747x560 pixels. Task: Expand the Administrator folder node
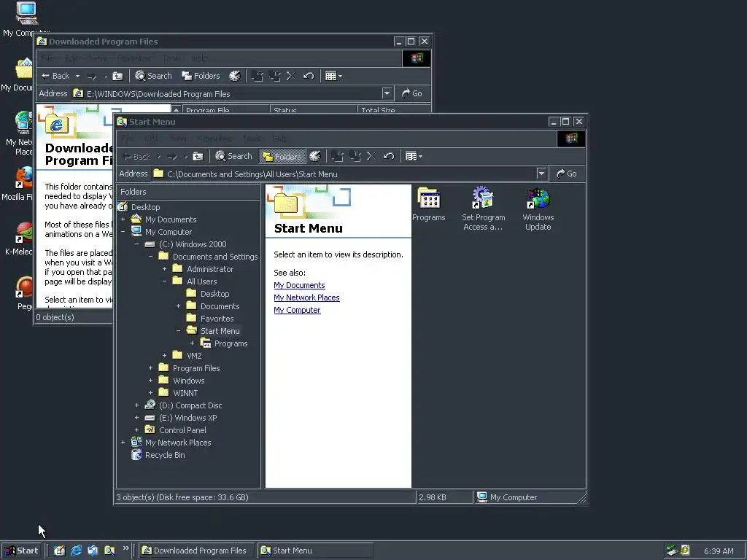point(164,269)
